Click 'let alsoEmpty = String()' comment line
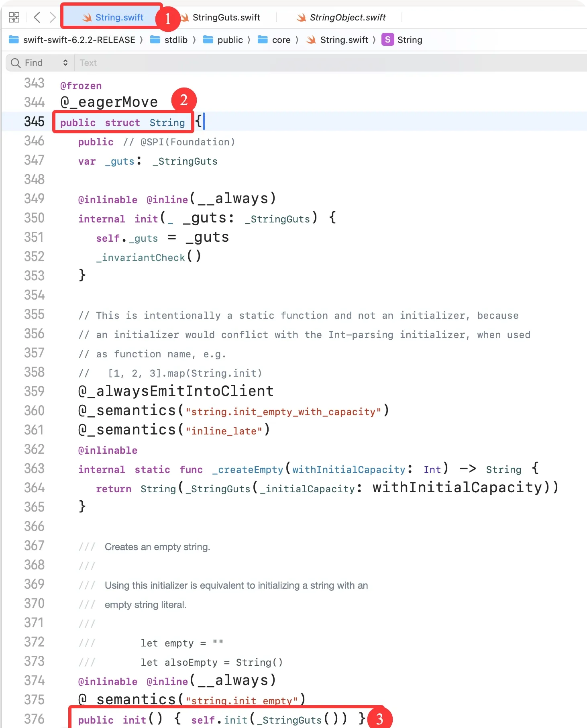 (212, 662)
